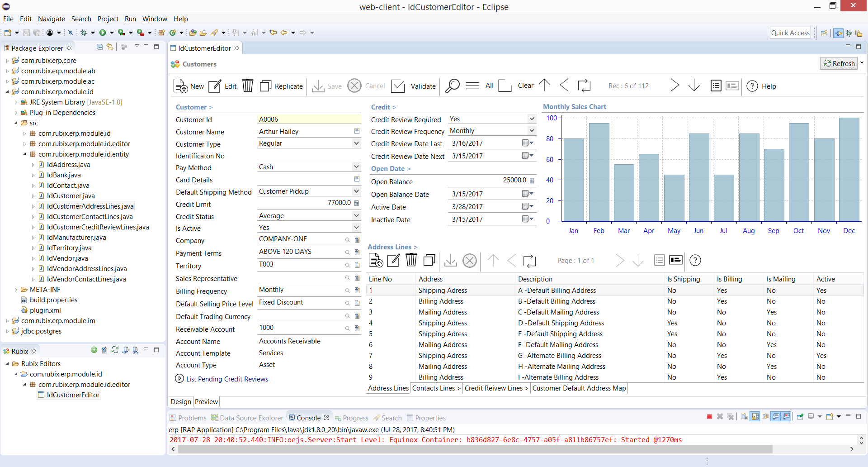Open the Window menu
The width and height of the screenshot is (868, 467).
click(155, 19)
